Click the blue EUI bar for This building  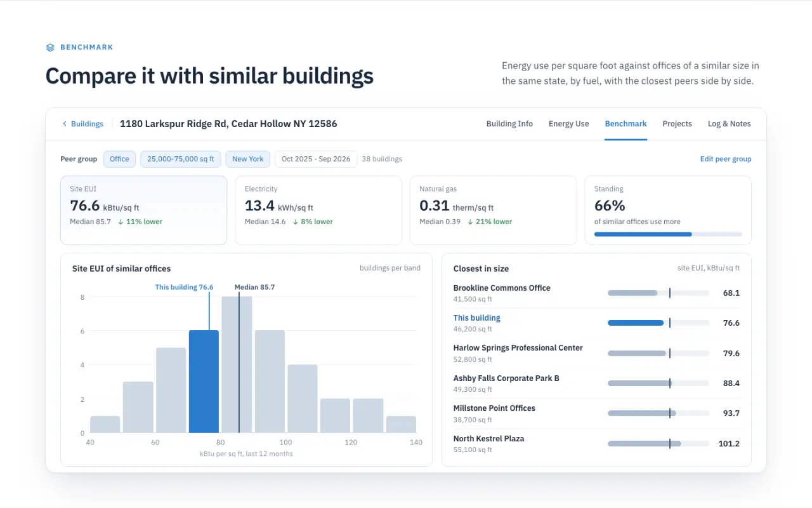[636, 323]
